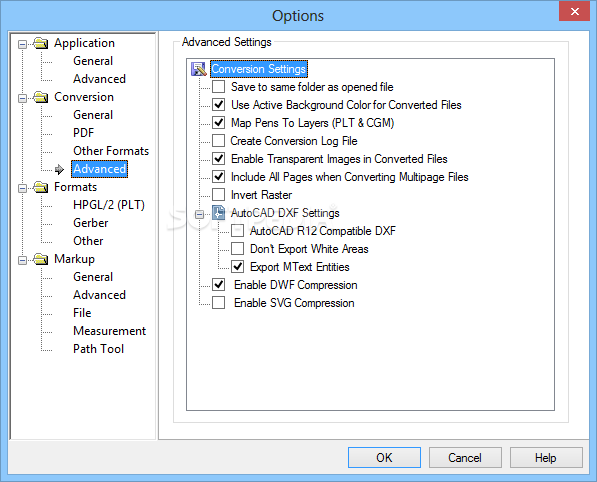The image size is (597, 482).
Task: Click the AutoCAD DXF Settings document icon
Action: 218,213
